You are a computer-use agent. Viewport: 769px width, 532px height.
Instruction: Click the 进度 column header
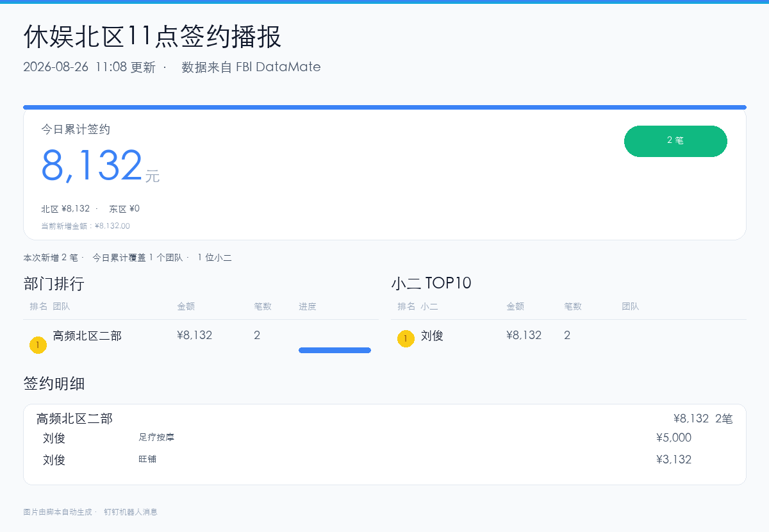click(308, 306)
